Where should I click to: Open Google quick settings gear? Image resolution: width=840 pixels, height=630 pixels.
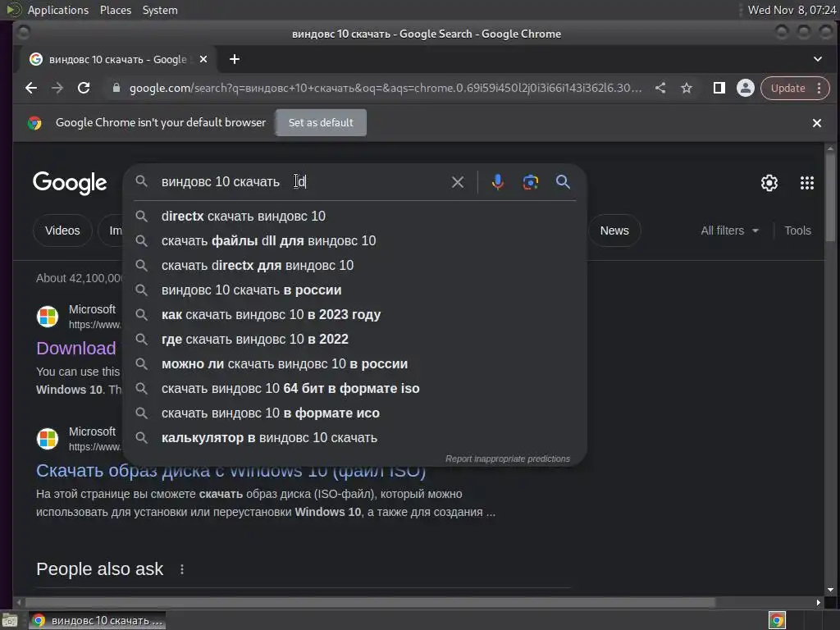point(769,183)
